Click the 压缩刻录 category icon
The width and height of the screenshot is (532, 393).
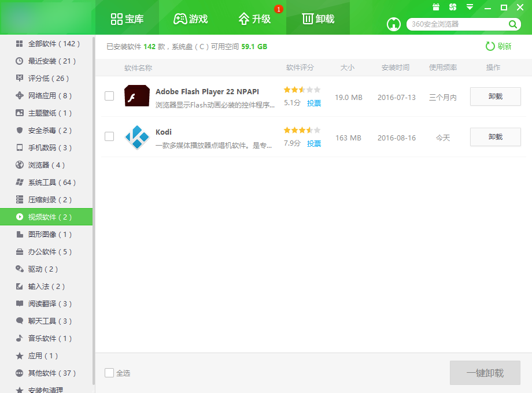coord(20,199)
